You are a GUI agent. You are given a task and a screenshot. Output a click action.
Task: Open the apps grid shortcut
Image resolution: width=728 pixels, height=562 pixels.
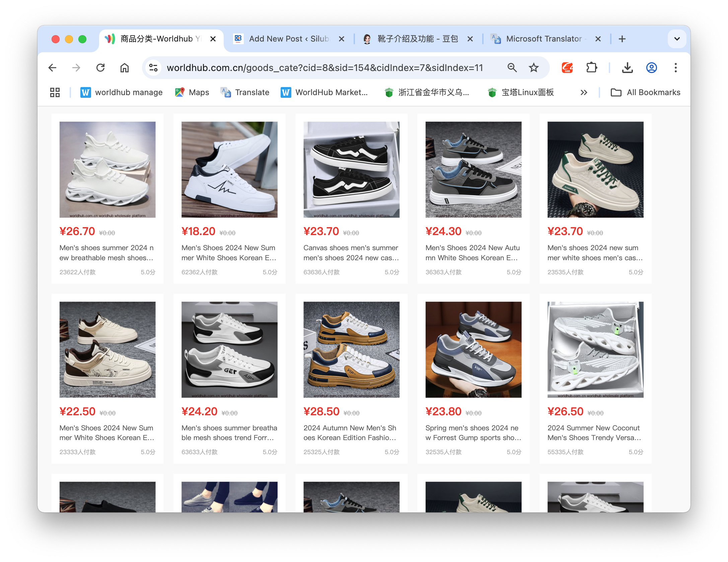pyautogui.click(x=55, y=92)
